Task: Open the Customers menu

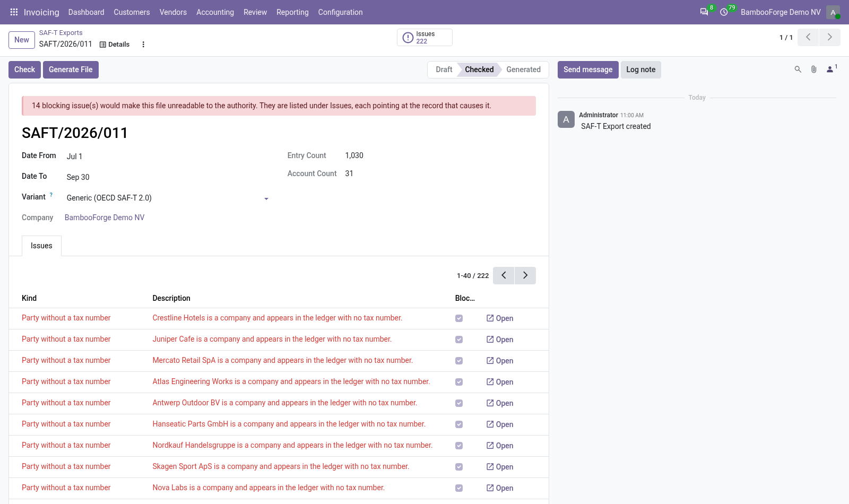Action: pos(132,12)
